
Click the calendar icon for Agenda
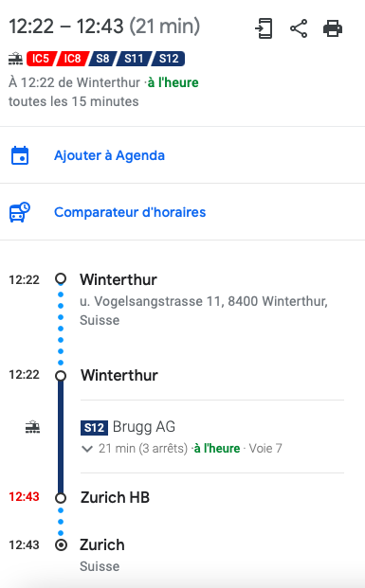point(20,155)
